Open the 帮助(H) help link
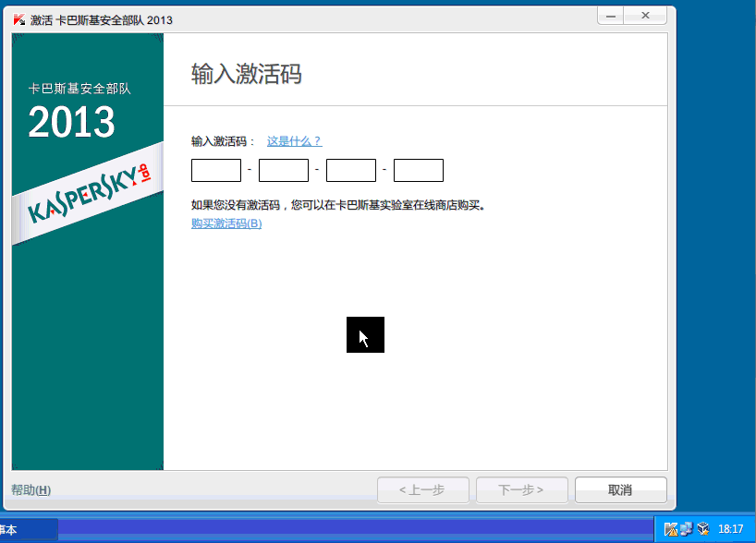 pyautogui.click(x=31, y=489)
